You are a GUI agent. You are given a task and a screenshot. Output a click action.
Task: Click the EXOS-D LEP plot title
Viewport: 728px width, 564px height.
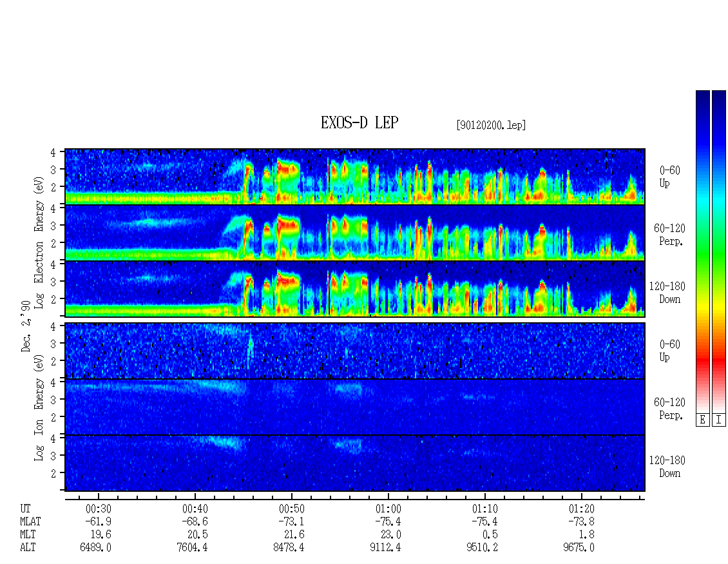point(359,123)
